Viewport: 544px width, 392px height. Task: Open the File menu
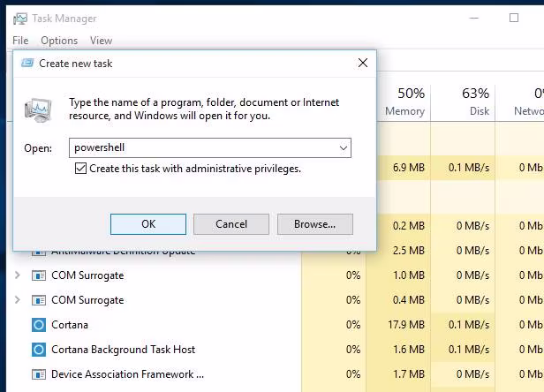tap(20, 41)
